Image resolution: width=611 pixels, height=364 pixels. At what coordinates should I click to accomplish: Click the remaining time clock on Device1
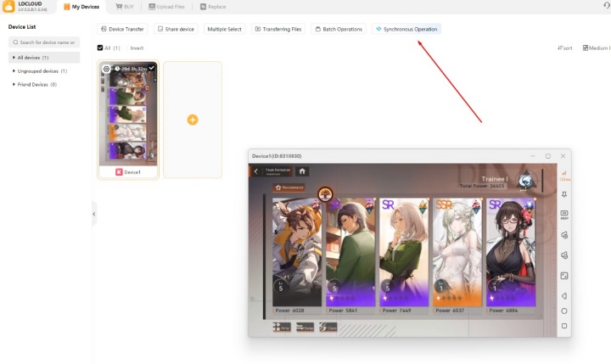pyautogui.click(x=117, y=69)
